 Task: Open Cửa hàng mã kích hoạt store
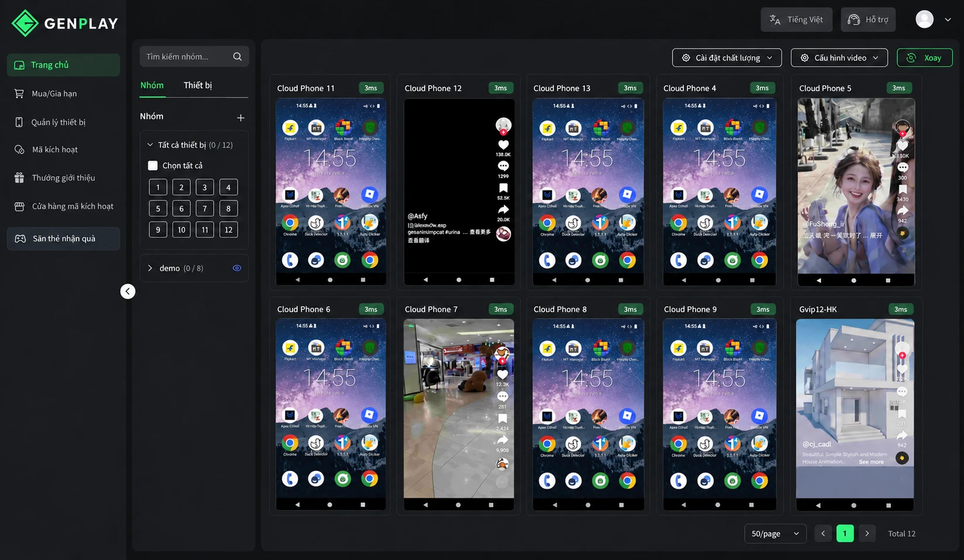coord(63,206)
